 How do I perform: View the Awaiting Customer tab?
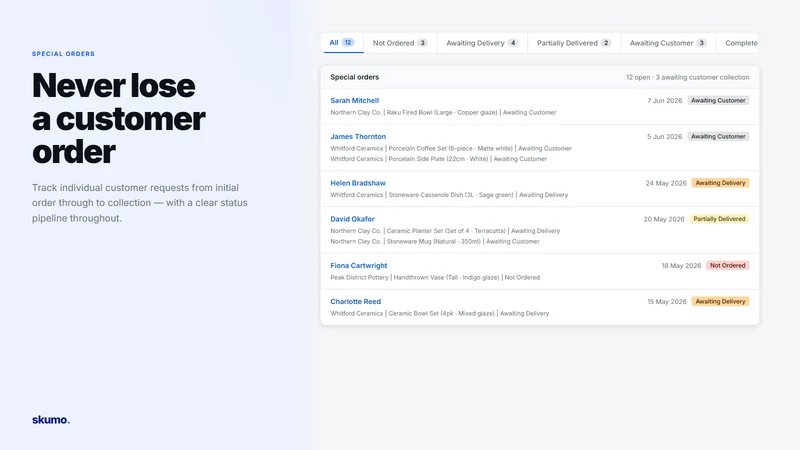[668, 43]
